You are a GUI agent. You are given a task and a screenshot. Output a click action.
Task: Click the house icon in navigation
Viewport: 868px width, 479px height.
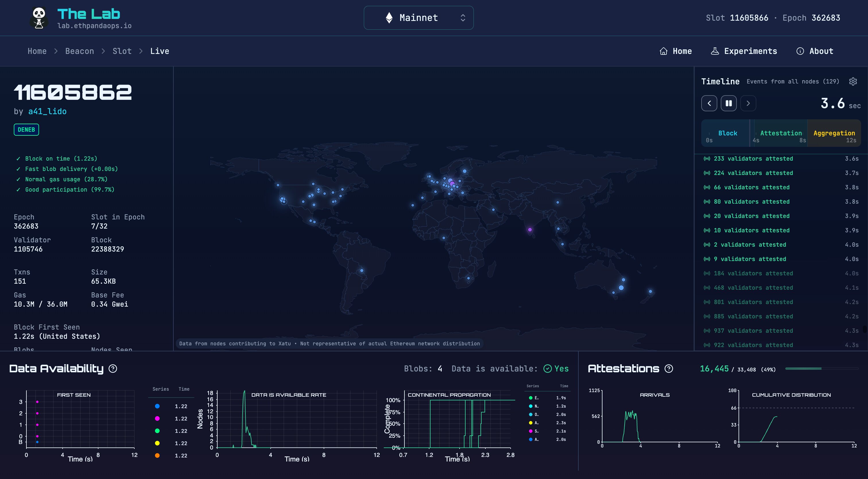coord(663,51)
